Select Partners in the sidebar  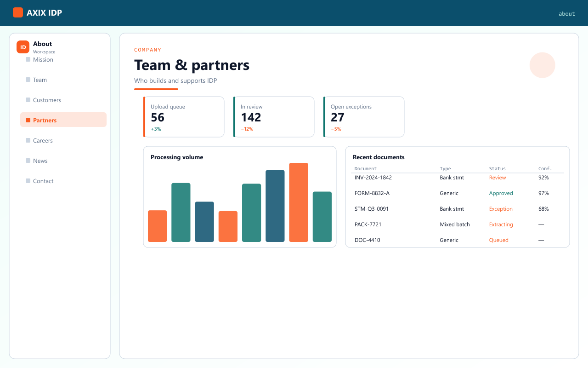point(63,120)
